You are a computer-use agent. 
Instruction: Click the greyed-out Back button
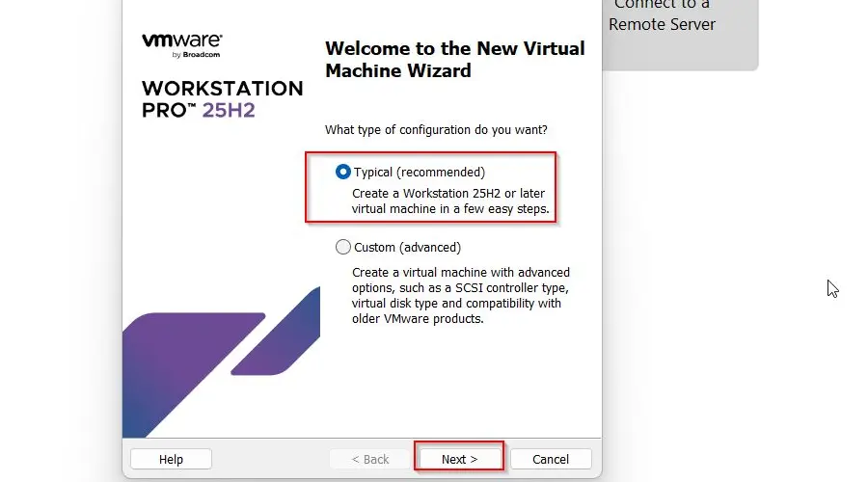(370, 459)
